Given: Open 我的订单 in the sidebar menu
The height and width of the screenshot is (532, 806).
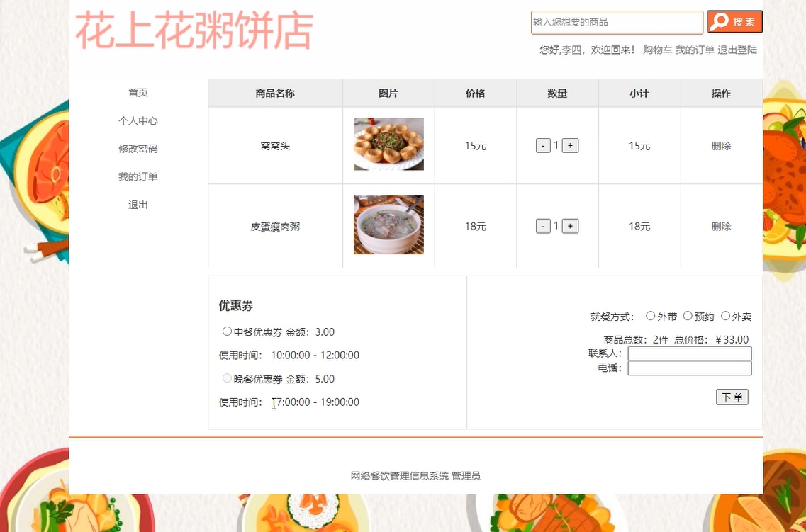Looking at the screenshot, I should coord(138,176).
